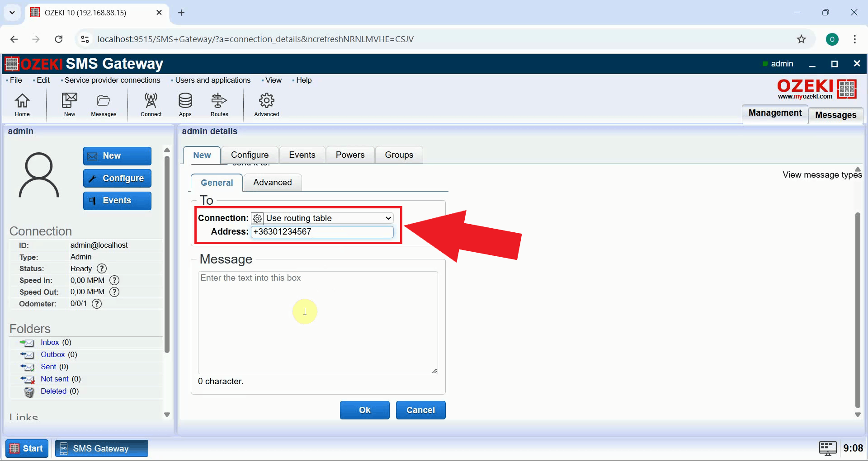868x461 pixels.
Task: Open the Not sent folder link
Action: [55, 379]
